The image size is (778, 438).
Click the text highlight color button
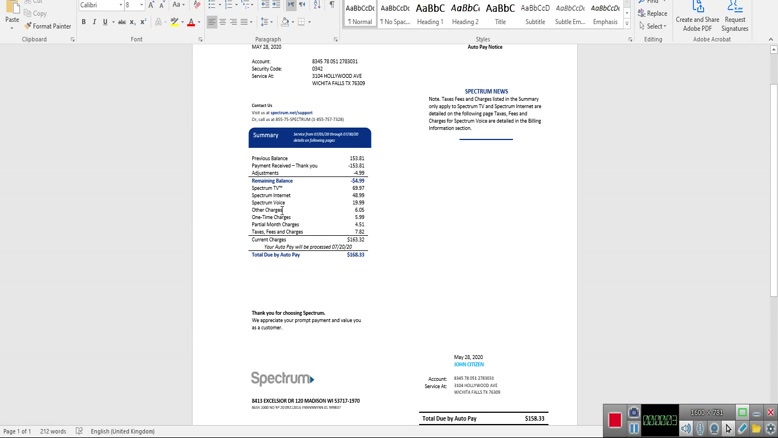tap(173, 22)
